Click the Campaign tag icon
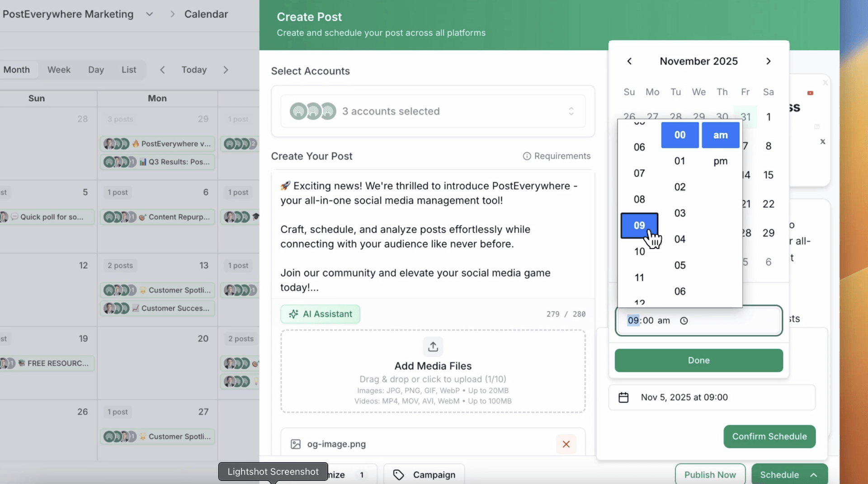The image size is (868, 484). point(398,475)
